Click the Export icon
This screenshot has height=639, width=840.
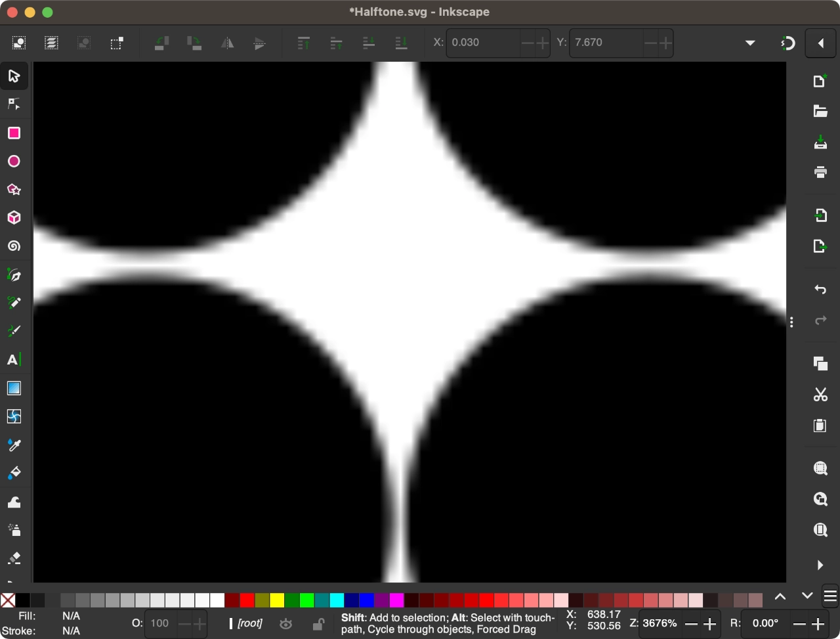820,246
